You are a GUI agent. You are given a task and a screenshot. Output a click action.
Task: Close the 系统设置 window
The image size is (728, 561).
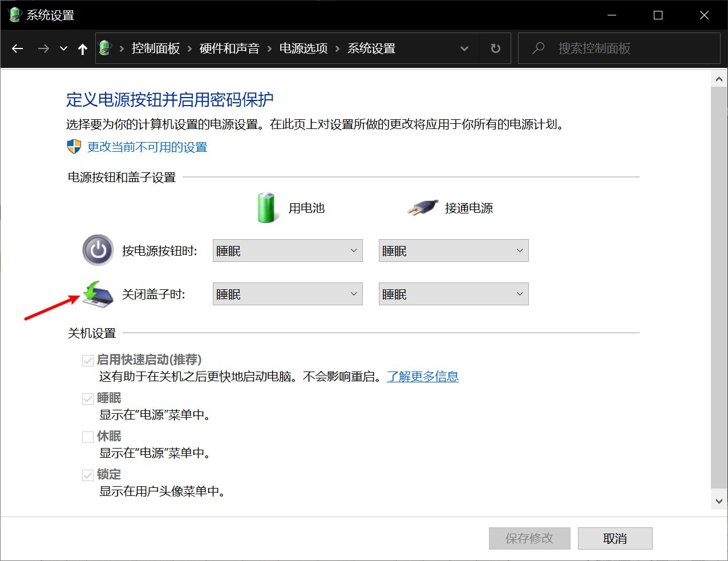(x=704, y=15)
